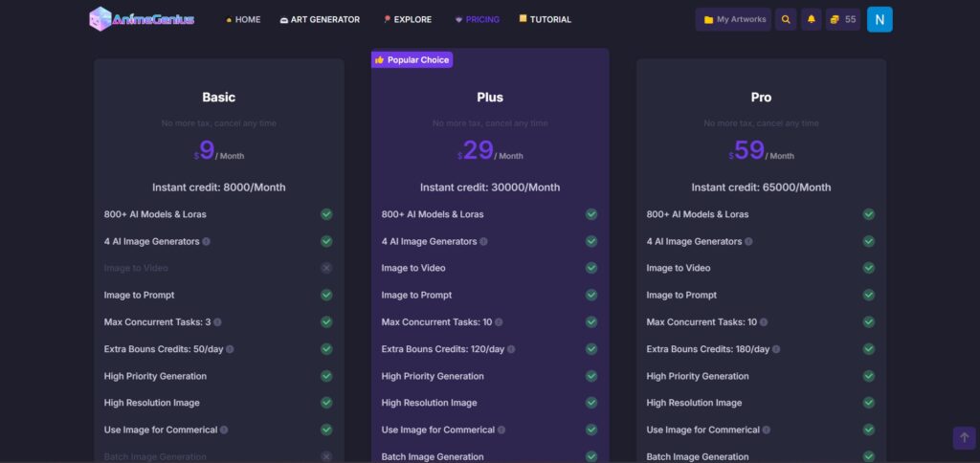Open notifications bell icon
This screenshot has height=463, width=980.
coord(812,19)
